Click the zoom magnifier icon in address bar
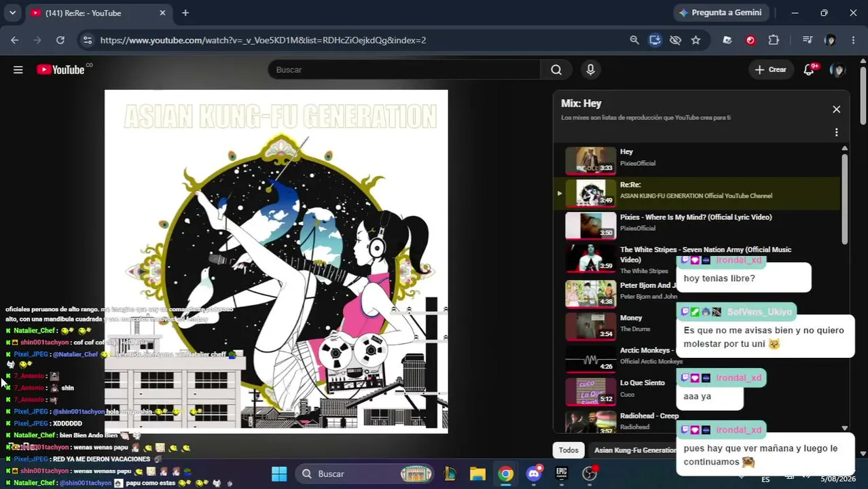The width and height of the screenshot is (868, 489). 634,40
